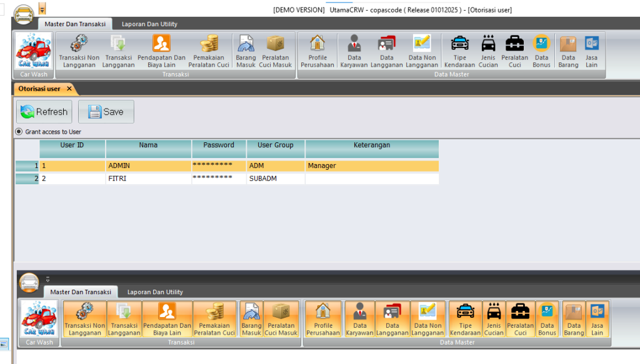Viewport: 640px width, 364px height.
Task: Expand quick access arrow above the lower ribbon
Action: coord(47,279)
